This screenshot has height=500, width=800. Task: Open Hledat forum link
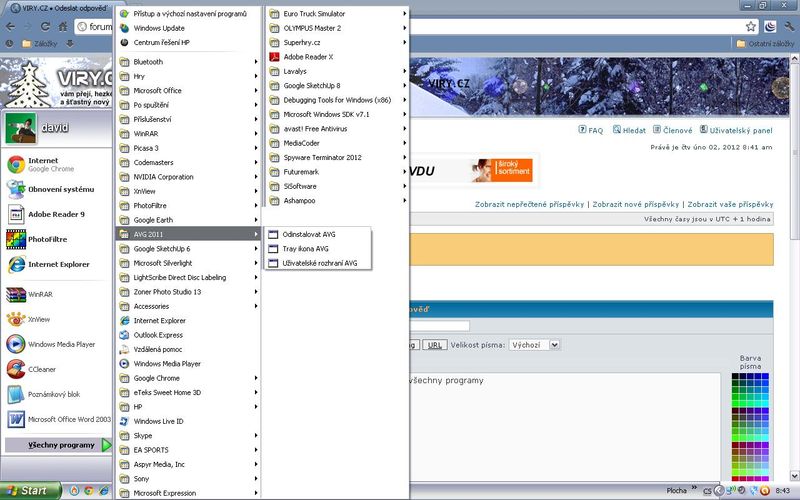629,130
